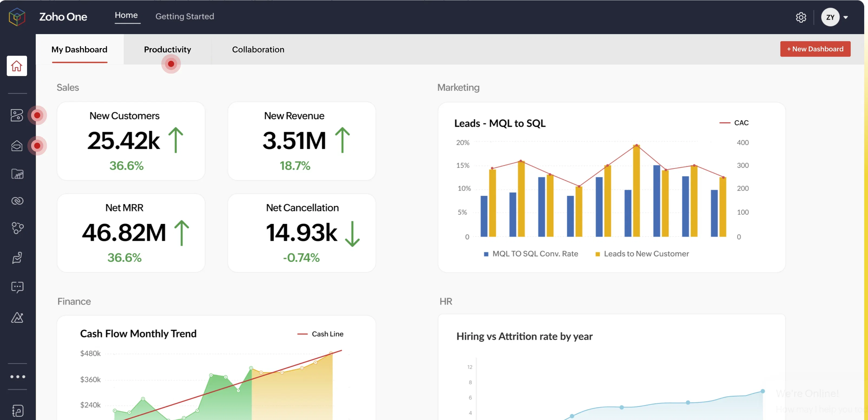Open the New Customers metric card
868x420 pixels.
(x=131, y=141)
